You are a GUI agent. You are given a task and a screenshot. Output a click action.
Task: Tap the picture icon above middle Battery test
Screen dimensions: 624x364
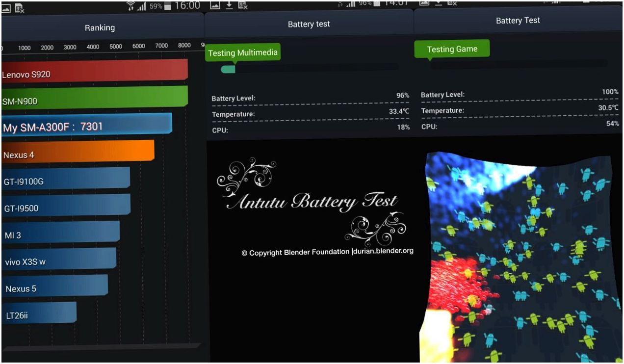point(215,5)
